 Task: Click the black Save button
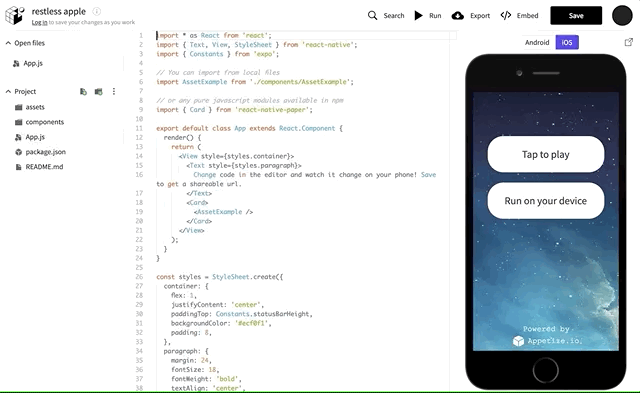[576, 16]
